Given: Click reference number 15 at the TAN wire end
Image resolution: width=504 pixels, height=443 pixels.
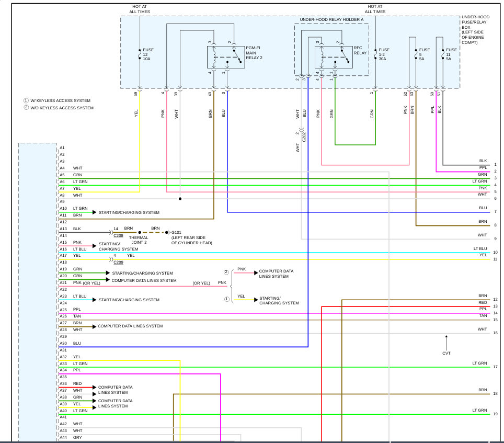Looking at the screenshot, I should point(495,320).
